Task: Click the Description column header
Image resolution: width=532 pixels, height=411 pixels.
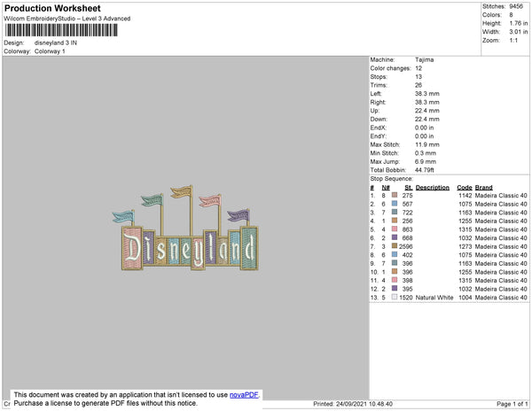Action: click(433, 188)
